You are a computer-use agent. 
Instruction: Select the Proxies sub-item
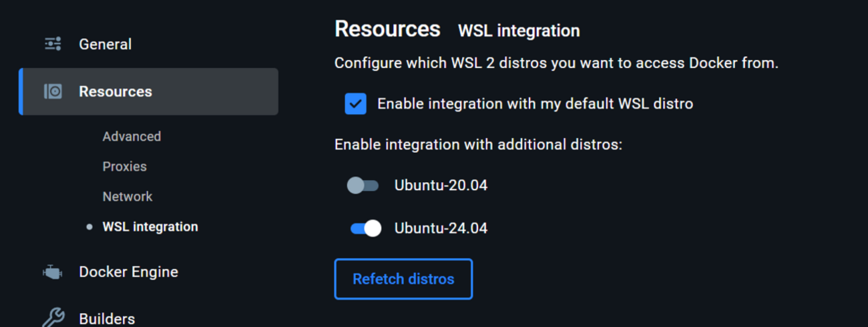click(x=124, y=166)
